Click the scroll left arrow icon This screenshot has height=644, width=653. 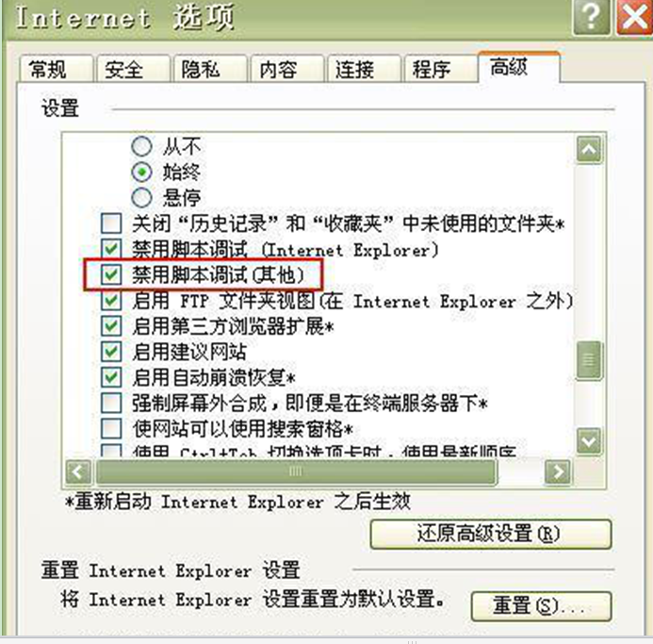click(x=78, y=472)
